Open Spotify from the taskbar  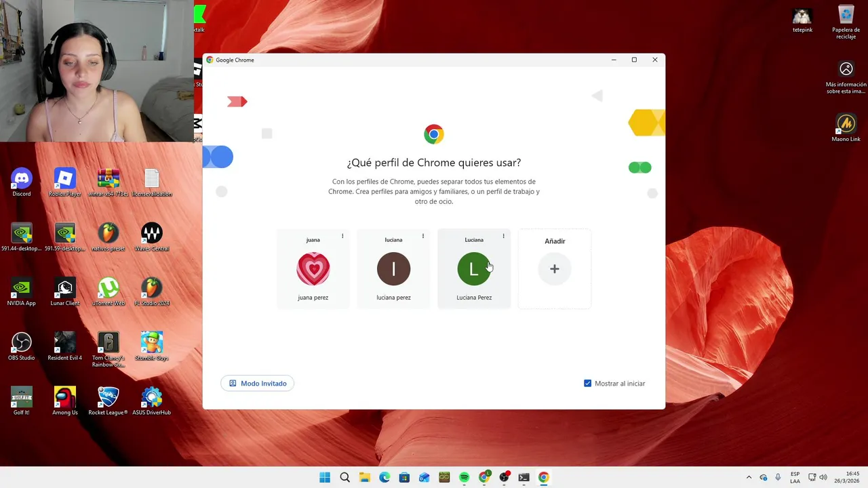(x=464, y=478)
